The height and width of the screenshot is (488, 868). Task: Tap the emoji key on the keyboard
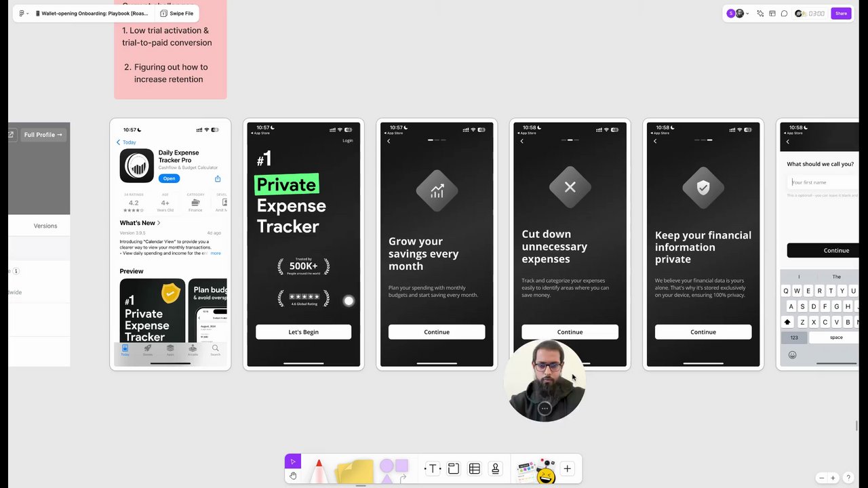point(792,354)
